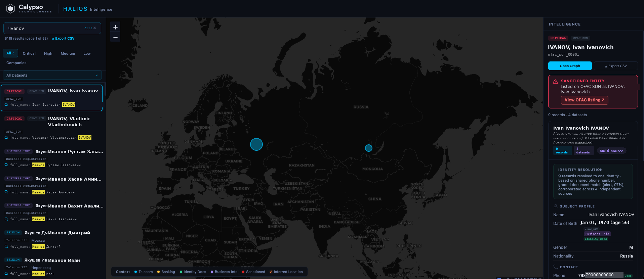Click the Subject Profile person icon
Image resolution: width=644 pixels, height=279 pixels.
pos(556,206)
